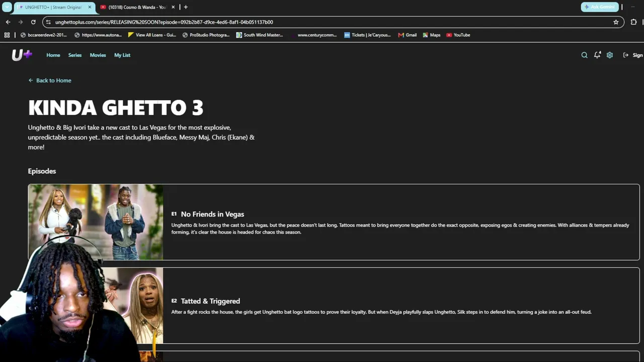Click the Tatted & Triggered episode description
This screenshot has height=362, width=644.
click(381, 312)
